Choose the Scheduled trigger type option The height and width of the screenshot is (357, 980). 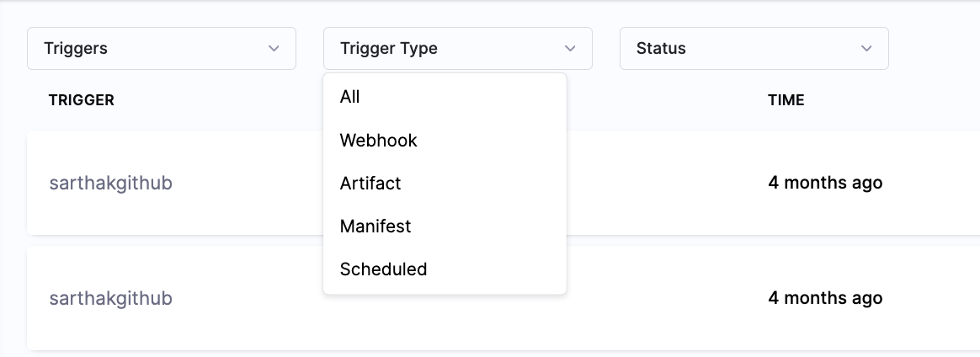[384, 269]
